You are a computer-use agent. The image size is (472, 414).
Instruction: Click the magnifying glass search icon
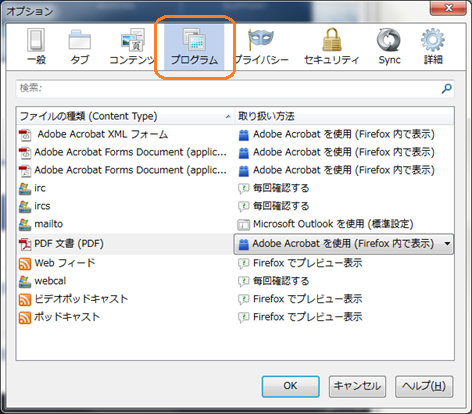click(x=446, y=89)
